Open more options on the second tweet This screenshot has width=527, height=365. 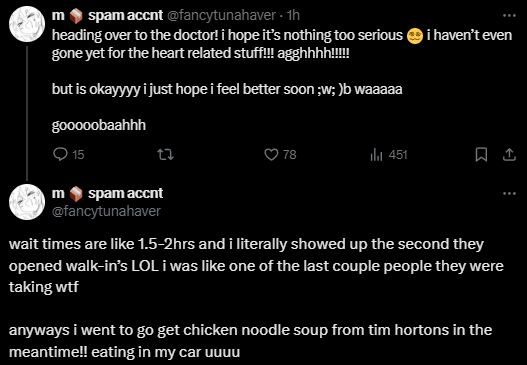509,193
